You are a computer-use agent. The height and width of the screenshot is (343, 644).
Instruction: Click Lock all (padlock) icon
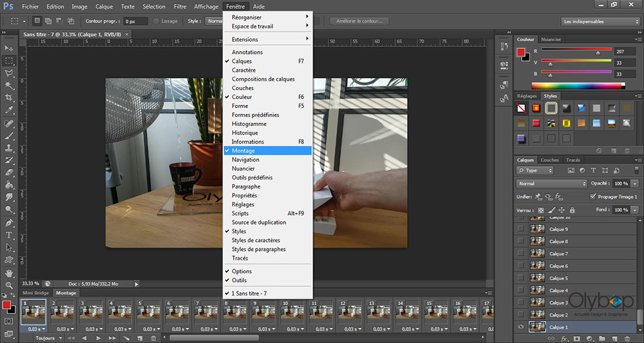pyautogui.click(x=572, y=210)
